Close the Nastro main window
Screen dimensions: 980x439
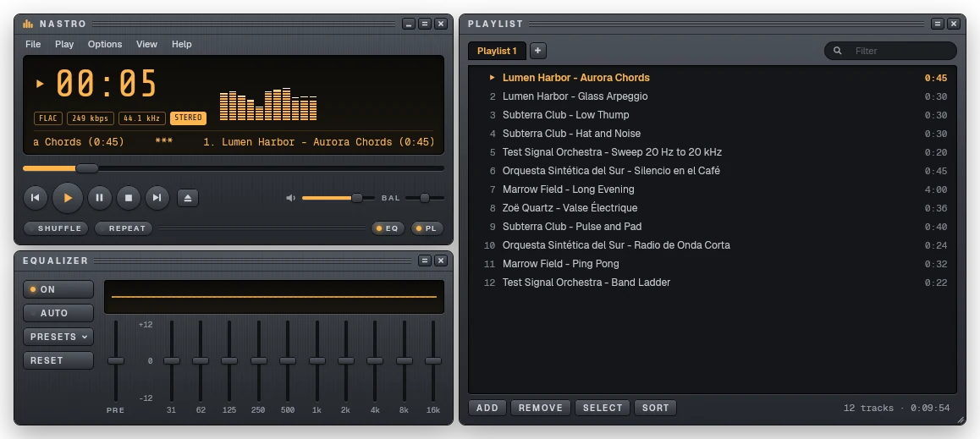tap(441, 24)
